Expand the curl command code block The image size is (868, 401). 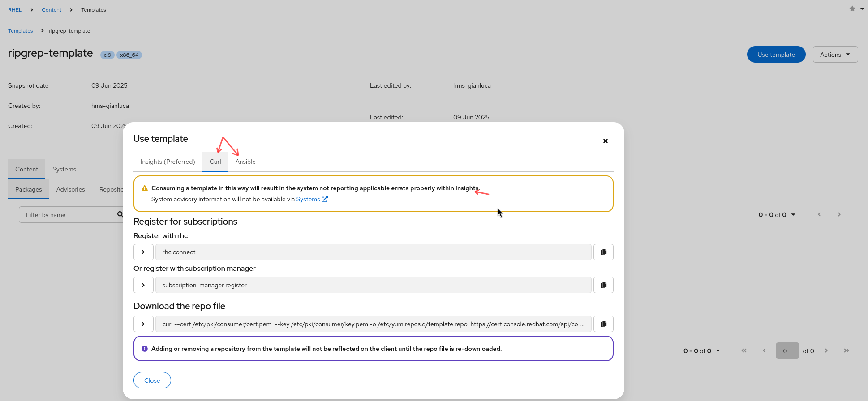(x=143, y=324)
